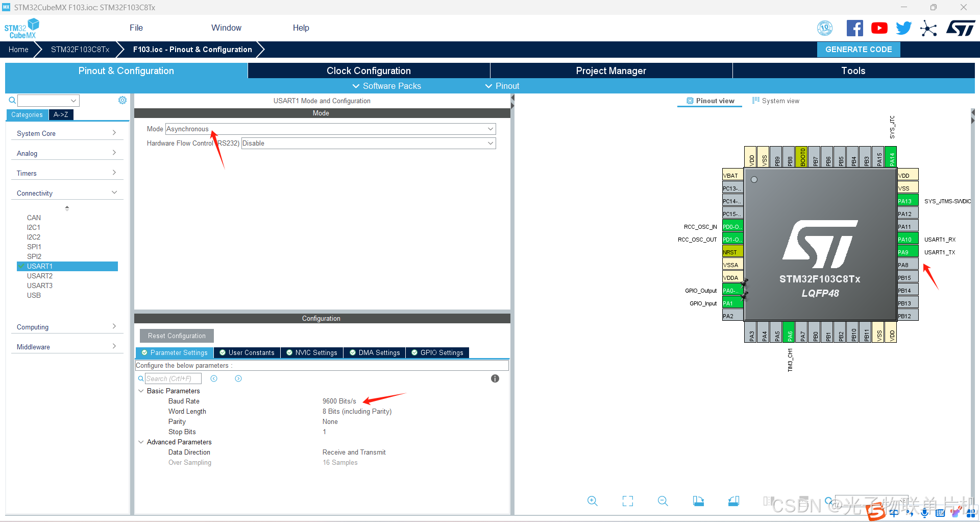Zoom out of the chip pinout
This screenshot has height=522, width=980.
coord(663,501)
